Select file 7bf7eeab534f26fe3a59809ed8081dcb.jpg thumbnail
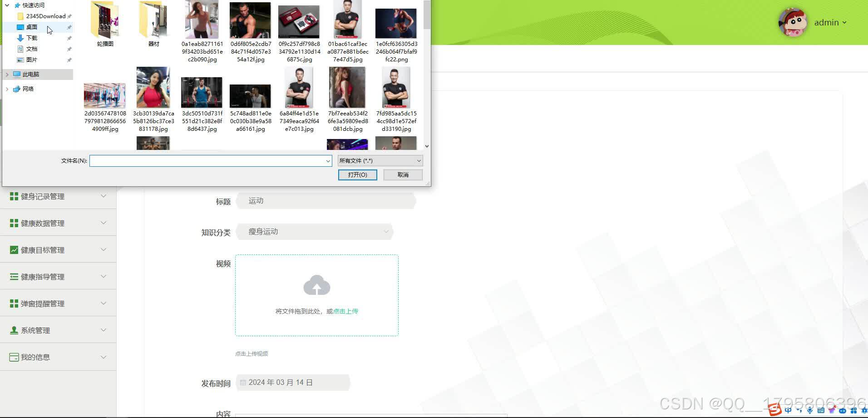This screenshot has width=868, height=418. click(347, 88)
